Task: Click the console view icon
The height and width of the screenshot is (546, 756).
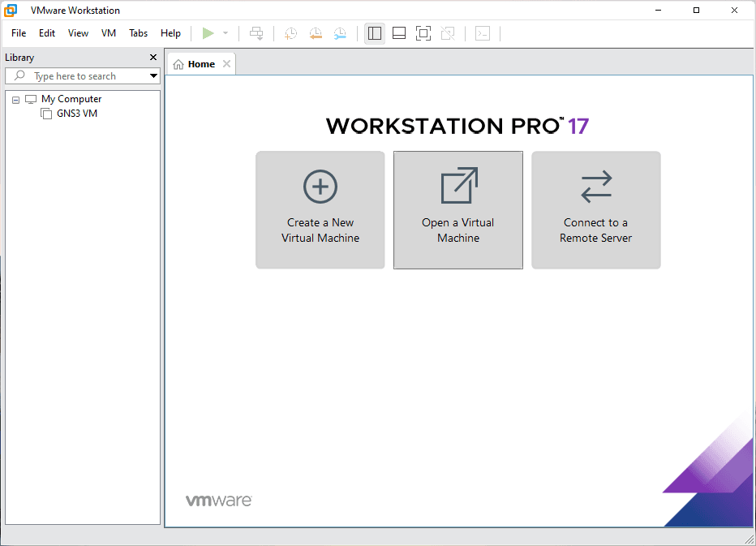Action: pos(483,33)
